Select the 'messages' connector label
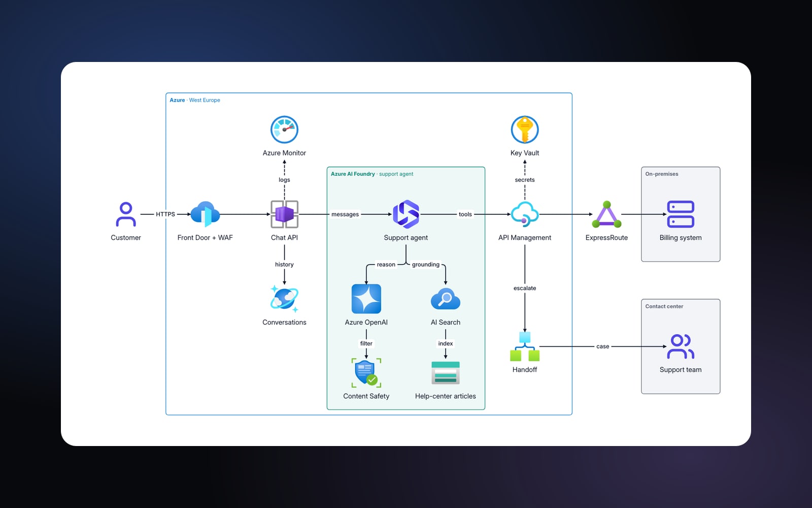 point(345,214)
